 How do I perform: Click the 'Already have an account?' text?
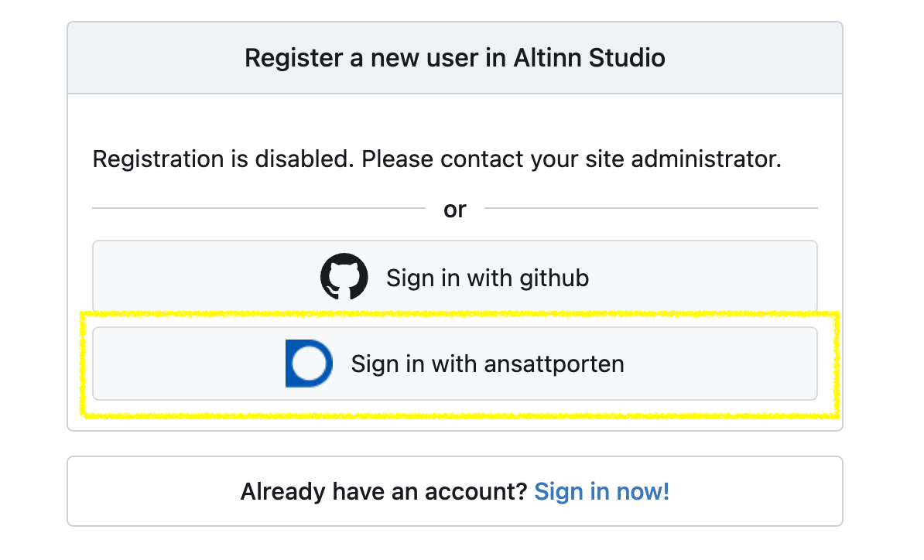click(x=383, y=491)
